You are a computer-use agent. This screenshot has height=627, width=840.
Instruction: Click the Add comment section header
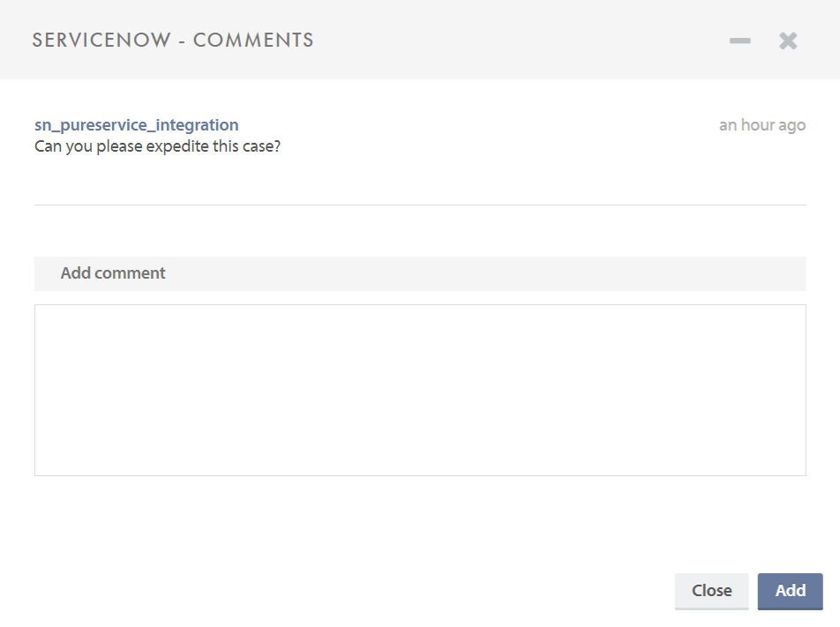pos(420,273)
